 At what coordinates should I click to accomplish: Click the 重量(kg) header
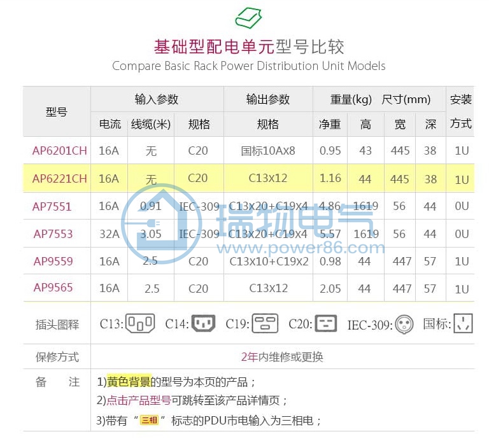click(351, 99)
